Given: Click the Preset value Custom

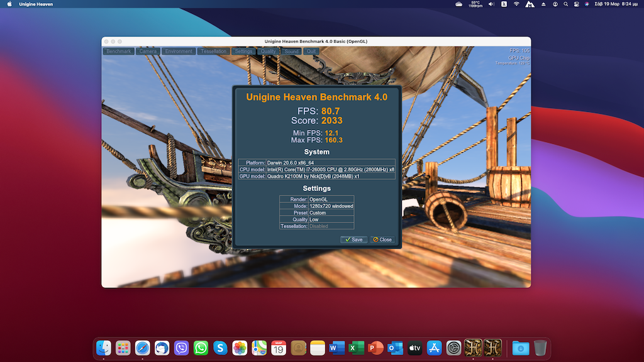Looking at the screenshot, I should tap(331, 212).
